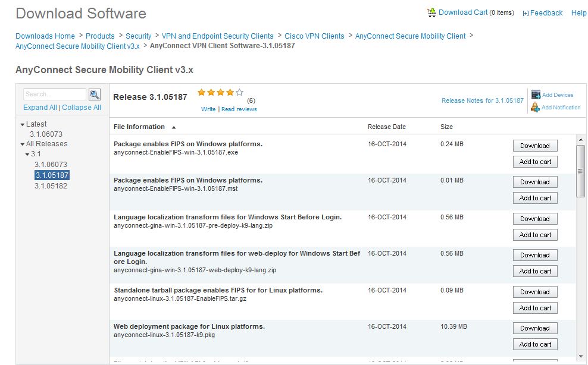Image resolution: width=588 pixels, height=365 pixels.
Task: Open Products breadcrumb link
Action: (100, 36)
